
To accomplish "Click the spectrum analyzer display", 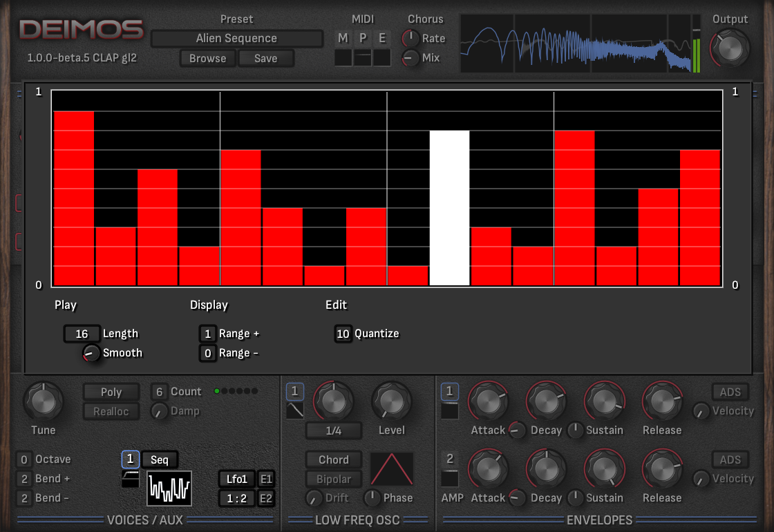I will tap(576, 44).
